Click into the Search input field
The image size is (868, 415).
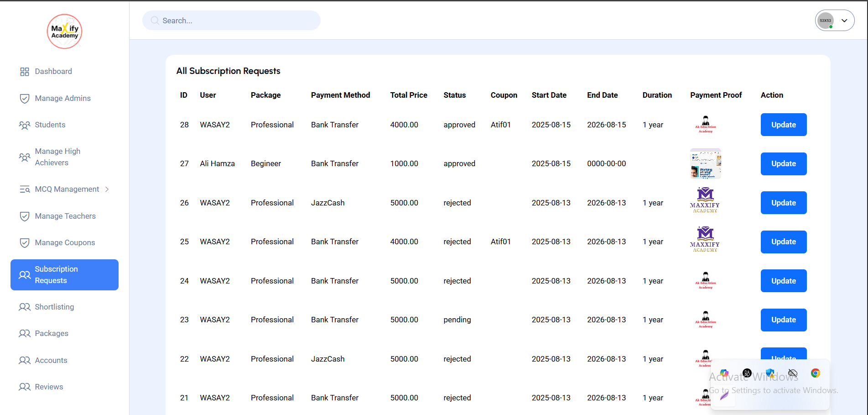(x=237, y=21)
